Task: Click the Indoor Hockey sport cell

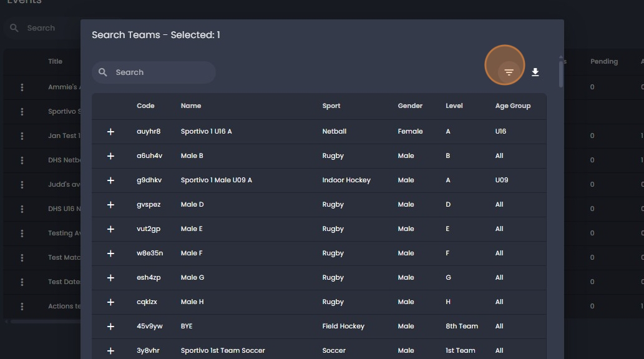Action: coord(346,180)
